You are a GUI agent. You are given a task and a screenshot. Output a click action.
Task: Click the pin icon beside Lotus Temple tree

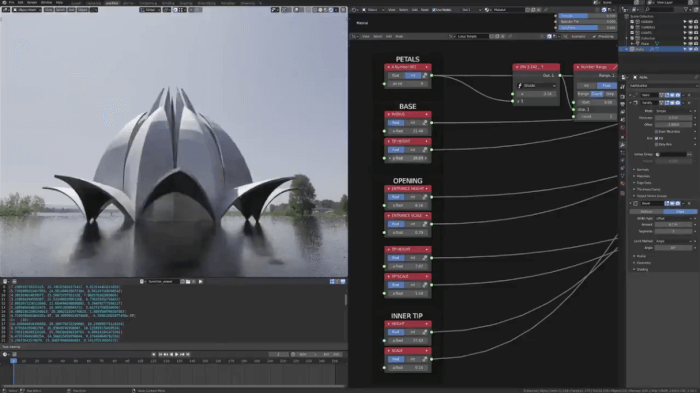510,37
